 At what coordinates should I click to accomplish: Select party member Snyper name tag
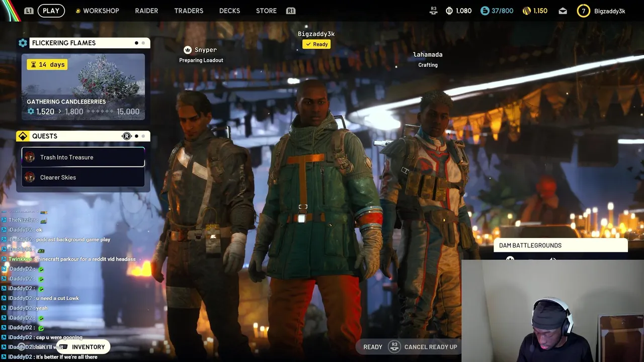coord(206,50)
